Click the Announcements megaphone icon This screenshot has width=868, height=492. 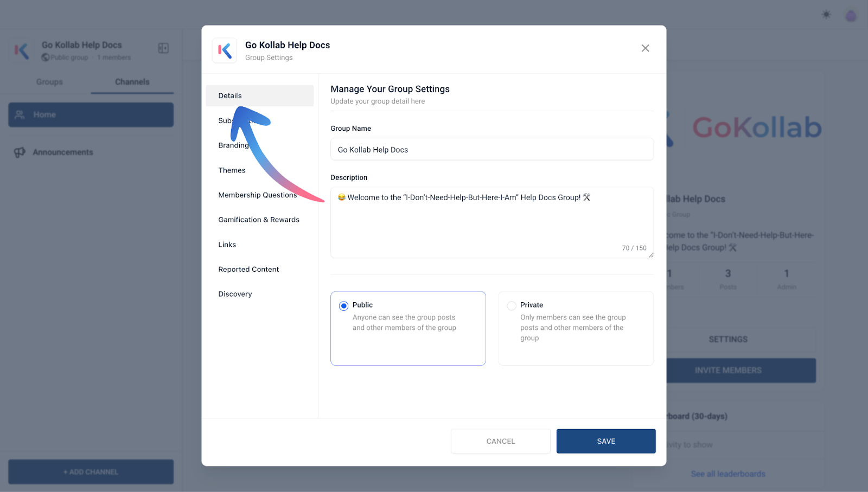20,152
